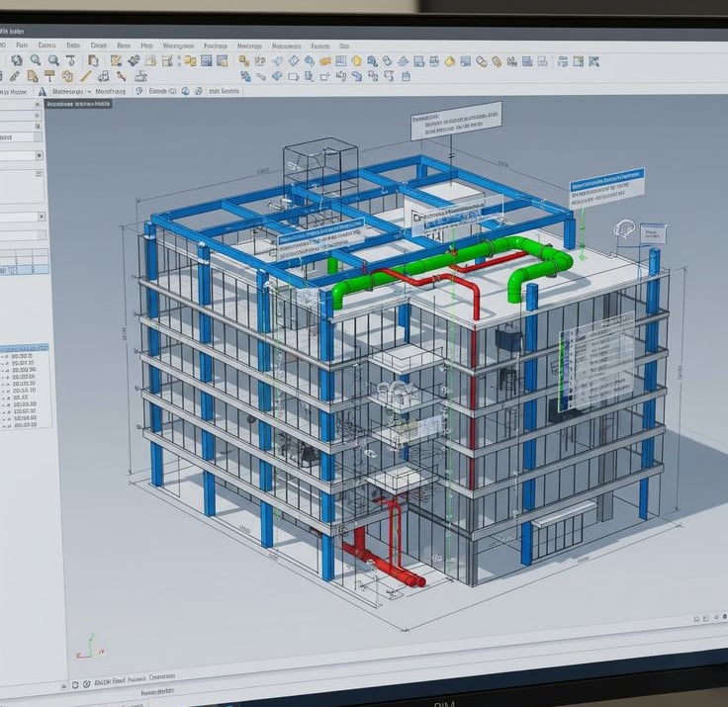This screenshot has height=707, width=728.
Task: Select the blue header of the left list
Action: 24,348
